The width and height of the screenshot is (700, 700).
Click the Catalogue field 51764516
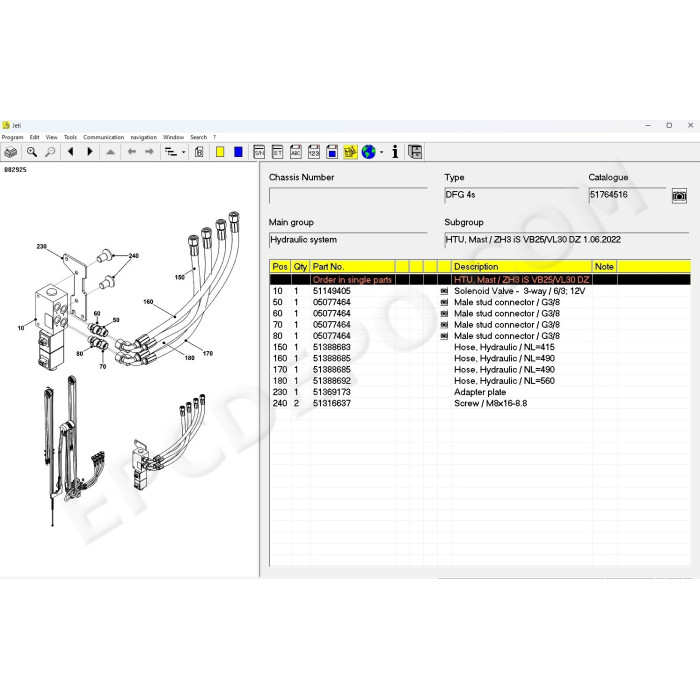627,196
